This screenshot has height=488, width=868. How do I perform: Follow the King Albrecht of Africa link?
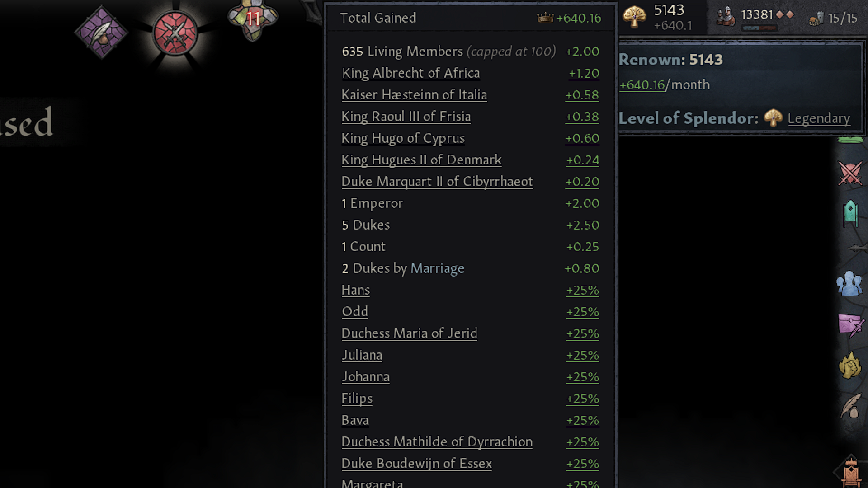(410, 73)
